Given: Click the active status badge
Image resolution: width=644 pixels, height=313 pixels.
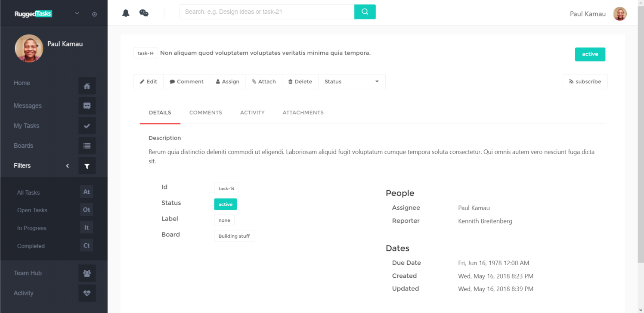Looking at the screenshot, I should coord(590,54).
